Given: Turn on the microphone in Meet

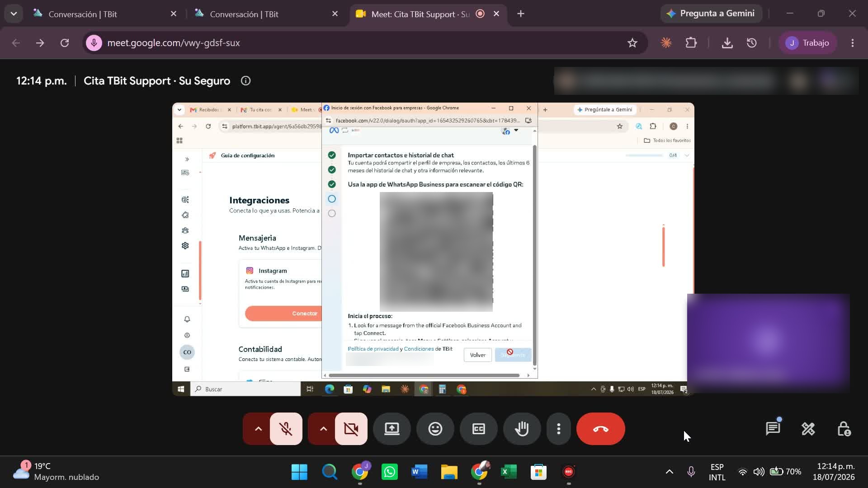Looking at the screenshot, I should [286, 429].
